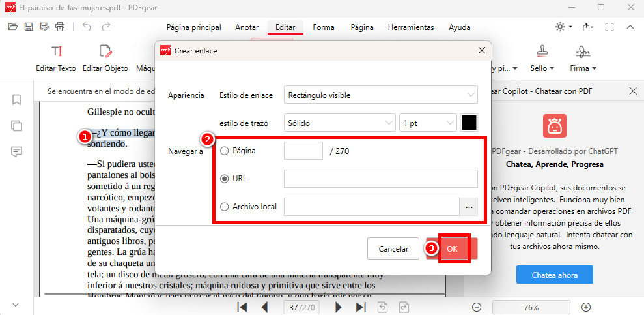Screen dimensions: 644x315
Task: Open the page thumbnails sidebar panel
Action: (16, 126)
